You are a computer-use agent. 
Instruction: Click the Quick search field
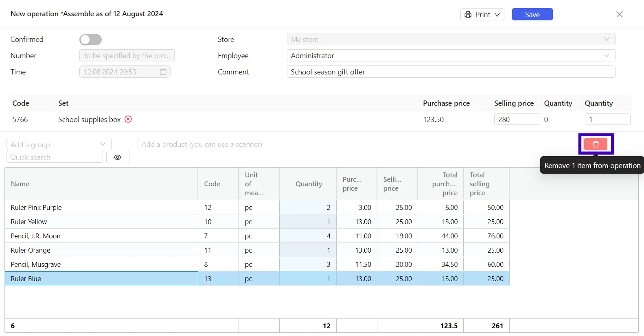click(55, 157)
